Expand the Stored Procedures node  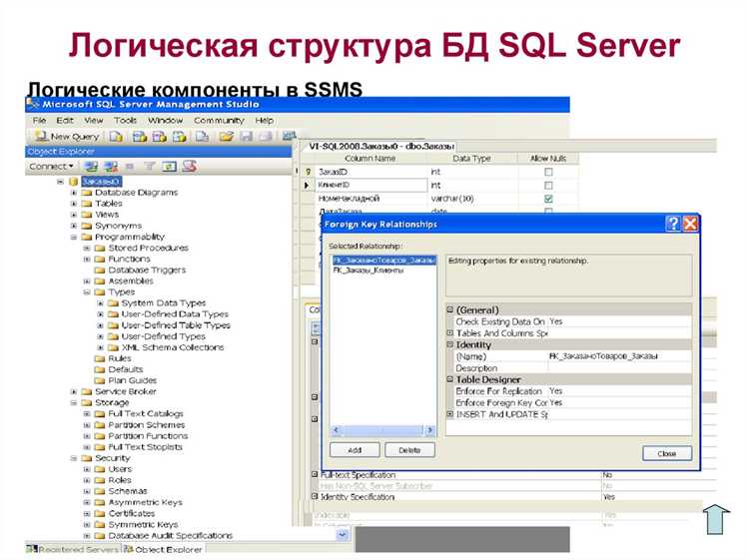point(87,248)
